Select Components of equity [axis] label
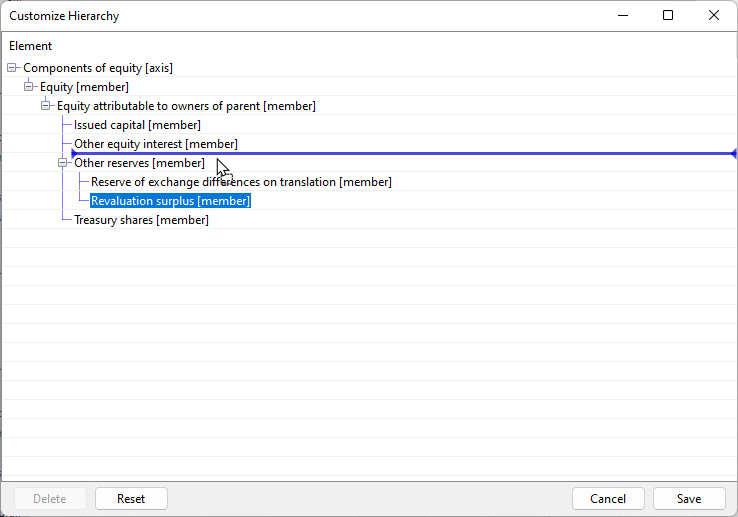Screen dimensions: 738x517 (98, 68)
